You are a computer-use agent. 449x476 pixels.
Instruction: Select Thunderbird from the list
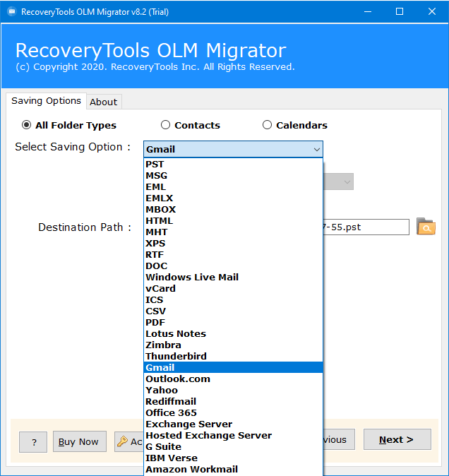[x=233, y=356]
